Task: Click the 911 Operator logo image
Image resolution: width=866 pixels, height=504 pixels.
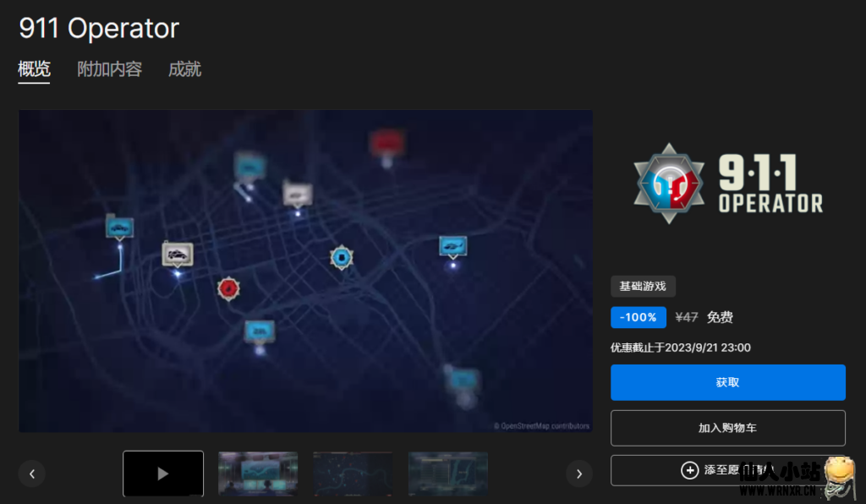Action: click(x=728, y=184)
